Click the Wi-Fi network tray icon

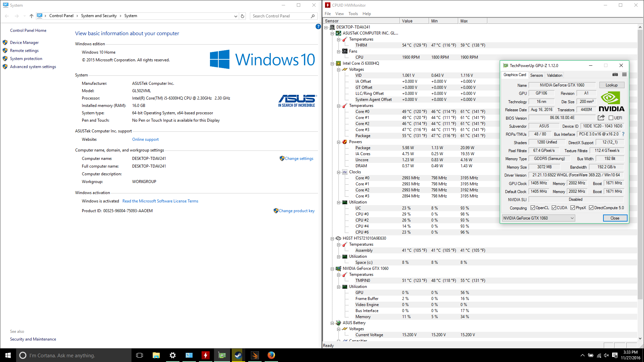pos(599,355)
